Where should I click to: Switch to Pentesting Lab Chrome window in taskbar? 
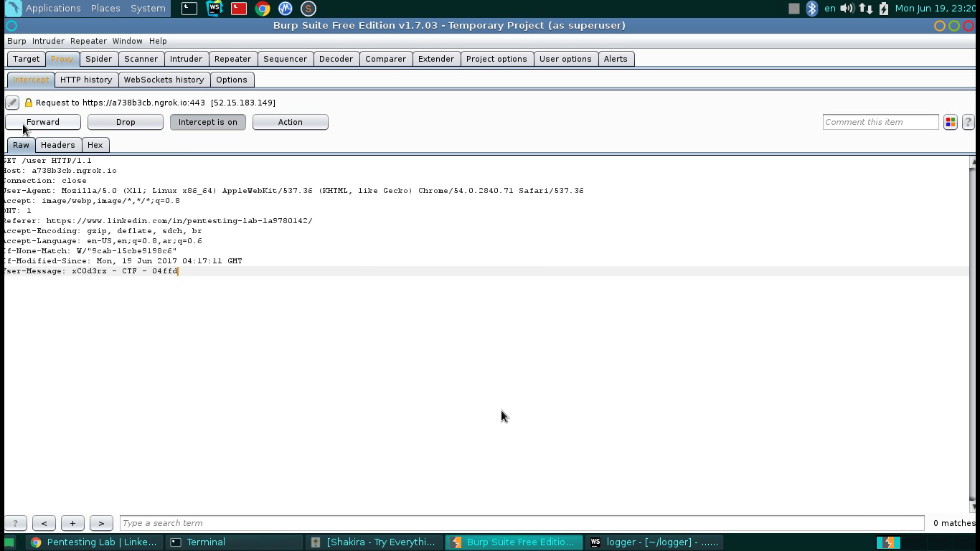tap(94, 542)
